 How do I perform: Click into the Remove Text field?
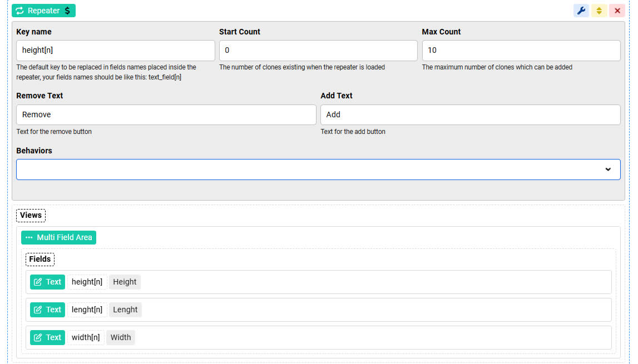pyautogui.click(x=166, y=115)
